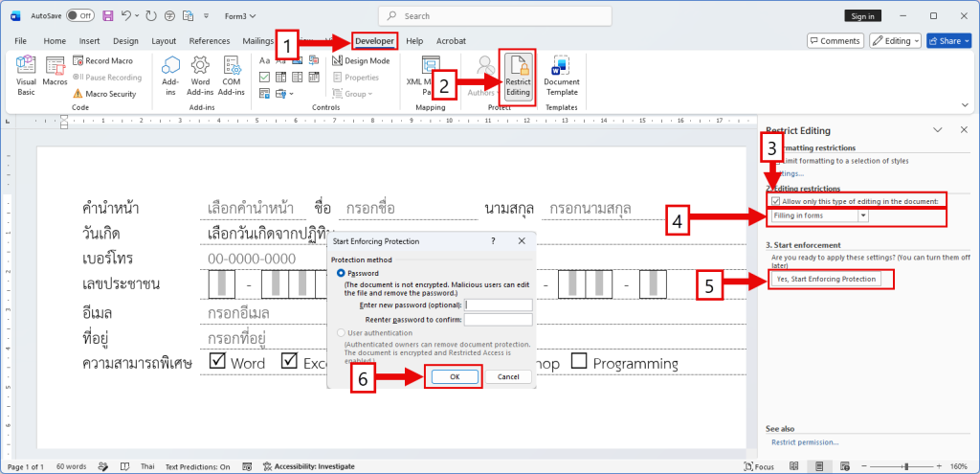Select the Password radio button

[x=341, y=273]
